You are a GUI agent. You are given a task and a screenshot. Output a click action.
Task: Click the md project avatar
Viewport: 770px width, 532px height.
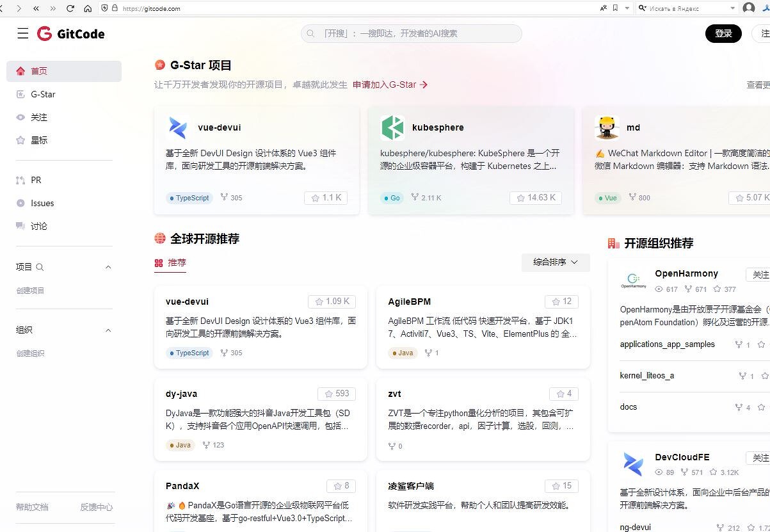(606, 127)
